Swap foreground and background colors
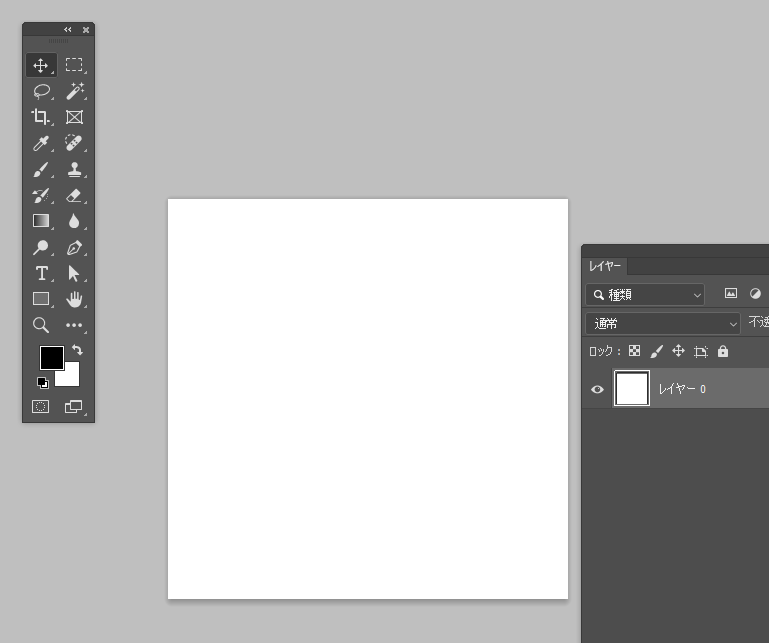This screenshot has width=769, height=643. coord(78,350)
